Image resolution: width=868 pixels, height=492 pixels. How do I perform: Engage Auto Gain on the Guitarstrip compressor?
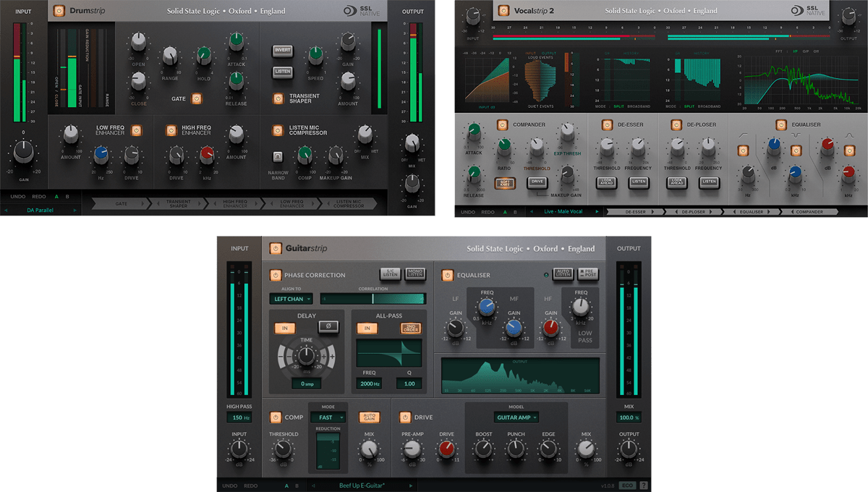[370, 417]
